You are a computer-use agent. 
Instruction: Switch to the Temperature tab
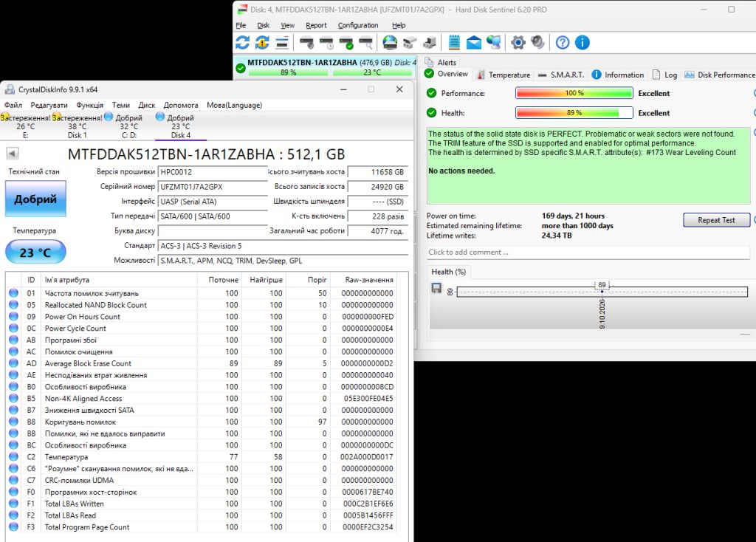(x=504, y=75)
